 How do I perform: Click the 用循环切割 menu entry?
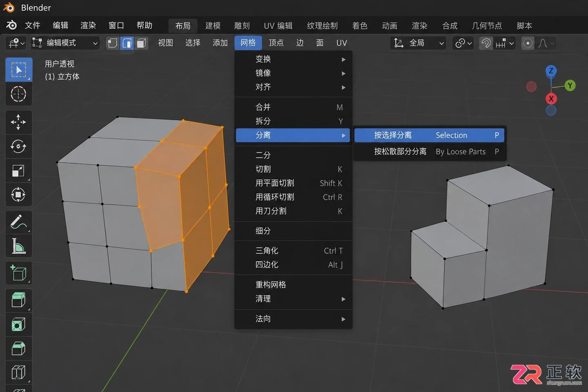click(x=294, y=197)
